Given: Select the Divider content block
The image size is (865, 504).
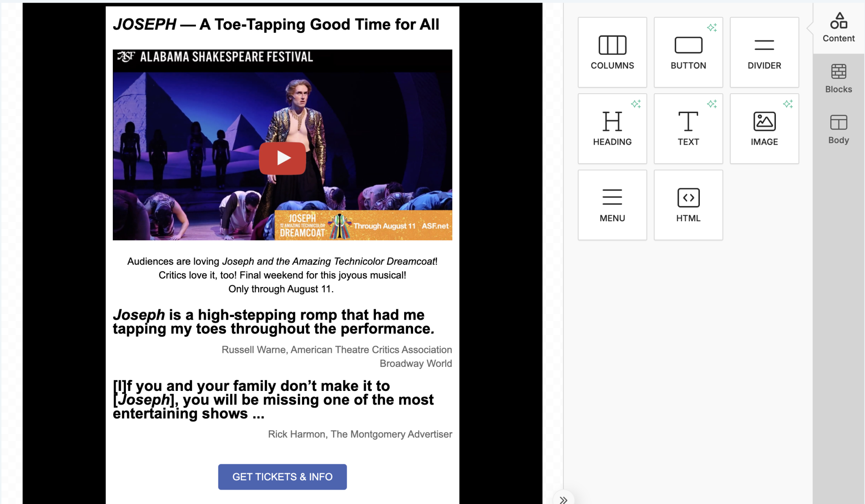Looking at the screenshot, I should 764,52.
